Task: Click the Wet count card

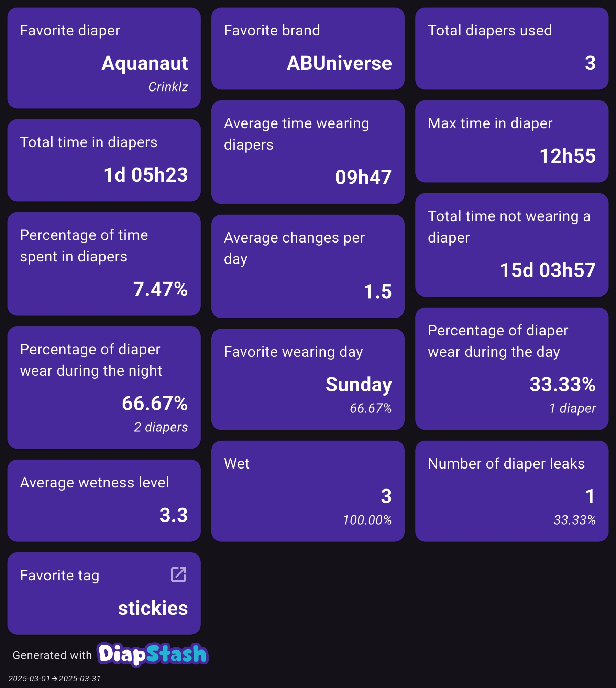Action: (308, 491)
